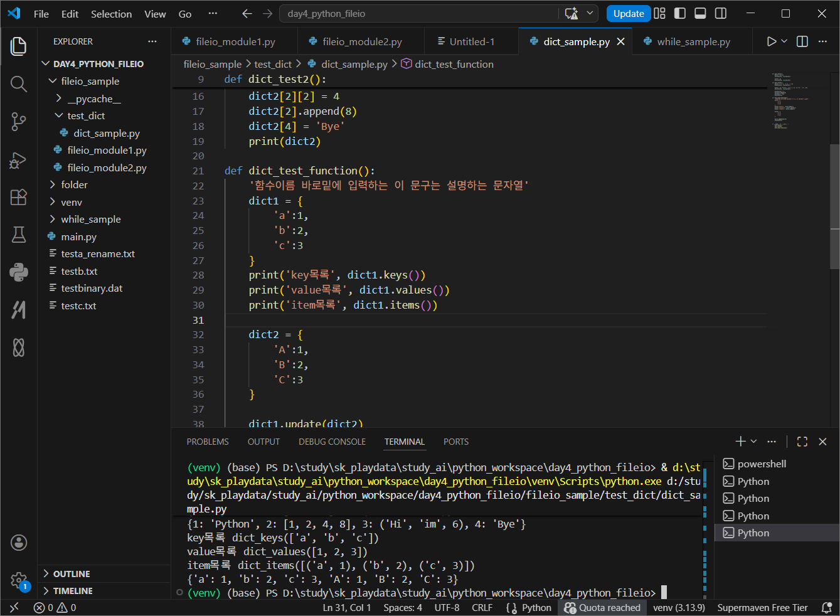Image resolution: width=840 pixels, height=616 pixels.
Task: Toggle the Secondary Side Bar visibility
Action: point(721,13)
